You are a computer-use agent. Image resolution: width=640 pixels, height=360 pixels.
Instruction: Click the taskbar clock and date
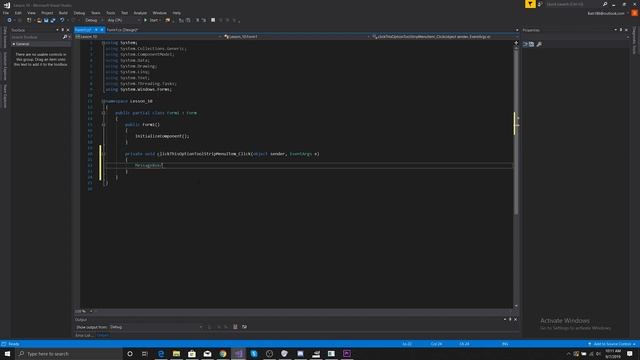point(613,353)
